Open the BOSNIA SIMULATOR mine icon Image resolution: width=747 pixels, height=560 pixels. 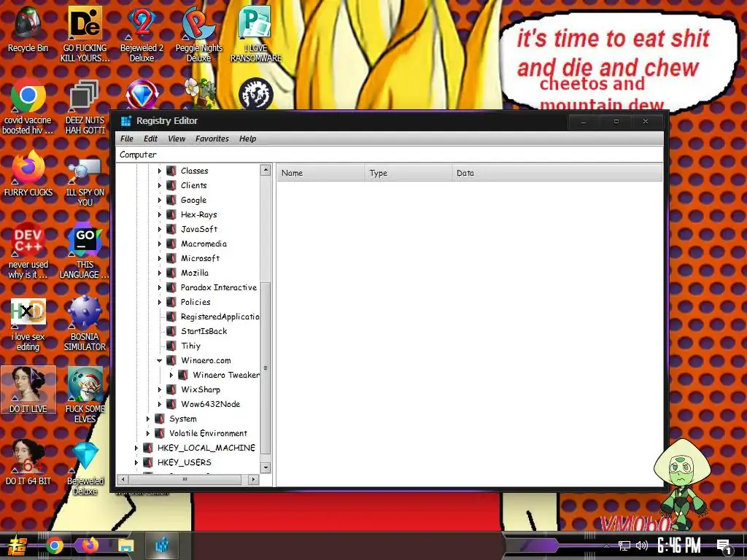coord(85,323)
